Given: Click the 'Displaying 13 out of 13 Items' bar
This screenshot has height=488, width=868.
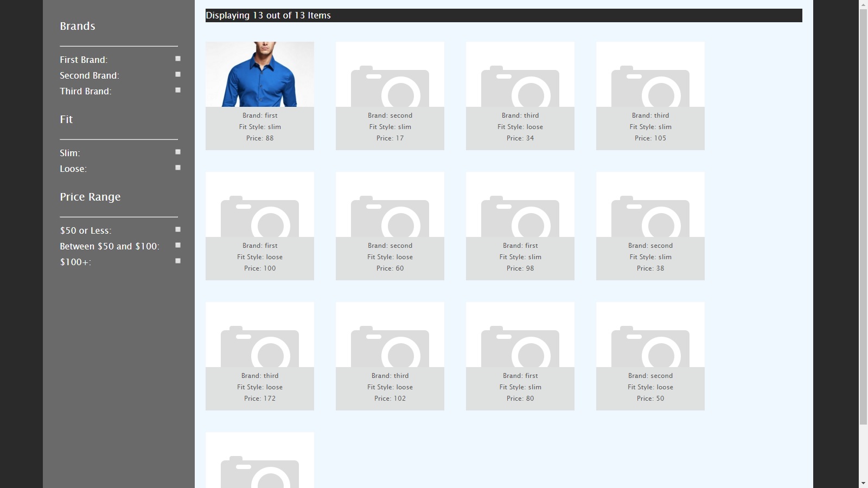Looking at the screenshot, I should click(504, 16).
